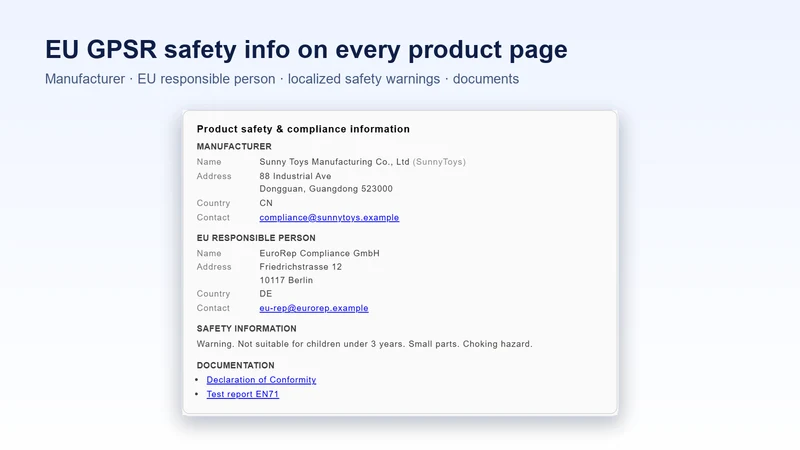Click the 'Country' label next to DE

point(213,294)
